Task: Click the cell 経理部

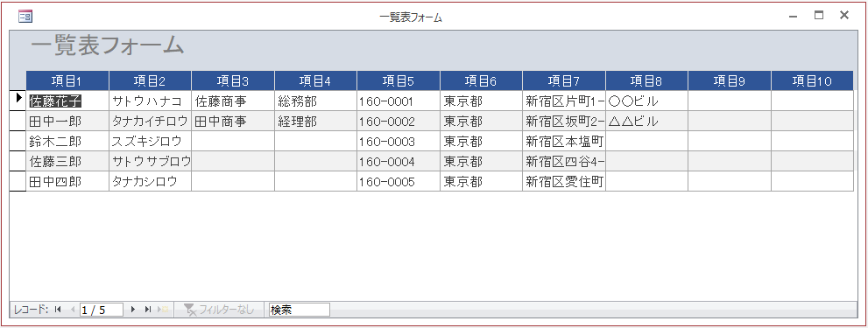Action: (315, 121)
